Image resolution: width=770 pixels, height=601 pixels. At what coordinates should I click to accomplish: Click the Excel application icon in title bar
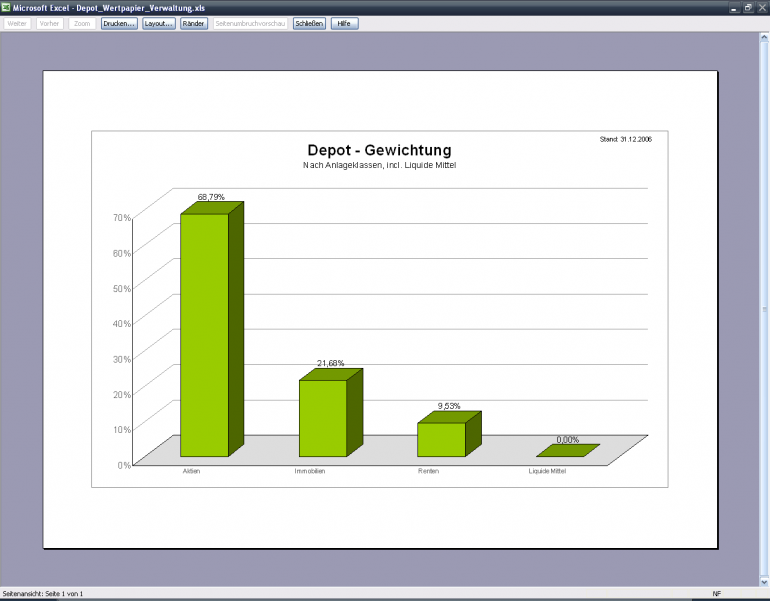coord(5,7)
